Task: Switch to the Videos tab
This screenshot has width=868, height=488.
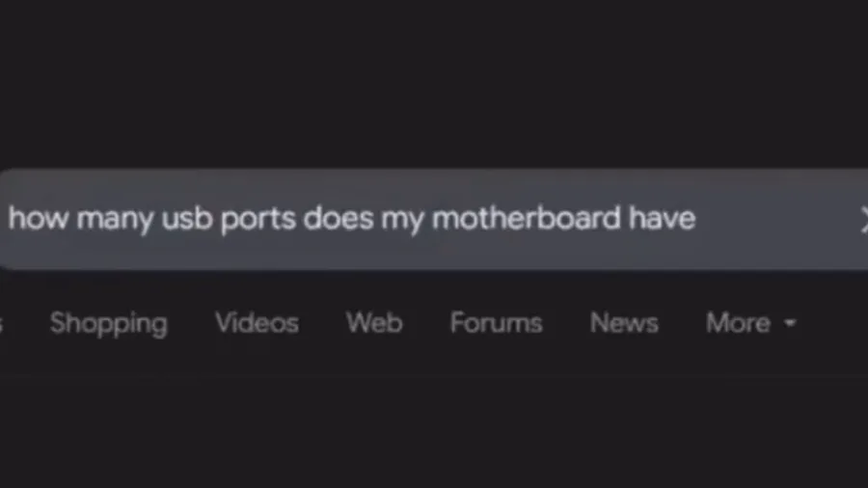Action: (257, 322)
